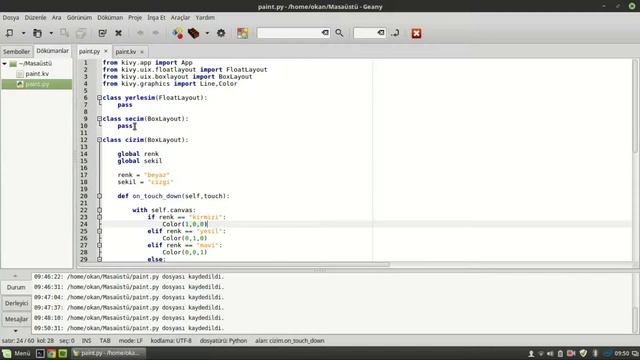Click the 09:50:31 saved message line
This screenshot has width=640, height=360.
pos(129,328)
